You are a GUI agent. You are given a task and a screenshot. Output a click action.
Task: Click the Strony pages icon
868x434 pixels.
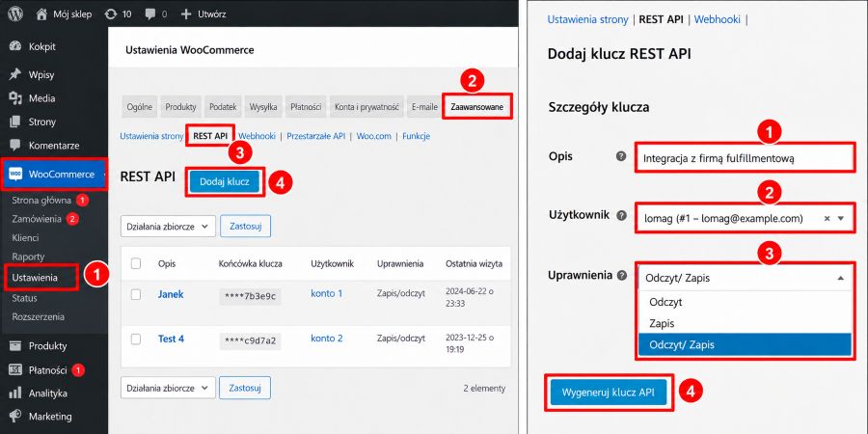pos(15,122)
